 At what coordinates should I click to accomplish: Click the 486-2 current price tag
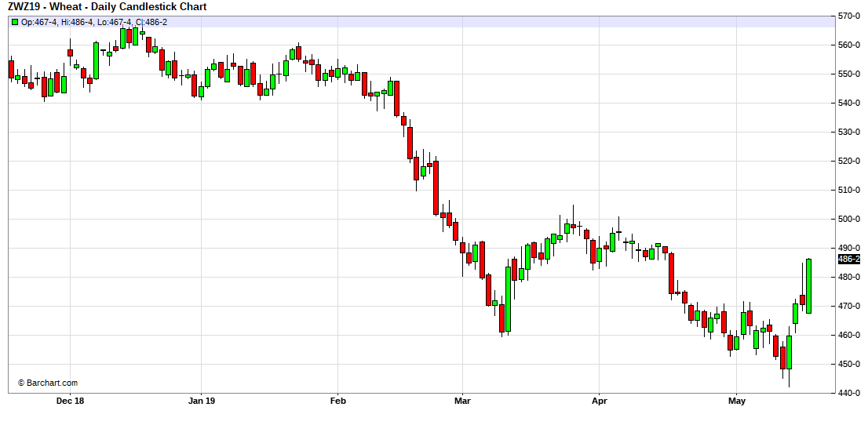pyautogui.click(x=848, y=260)
